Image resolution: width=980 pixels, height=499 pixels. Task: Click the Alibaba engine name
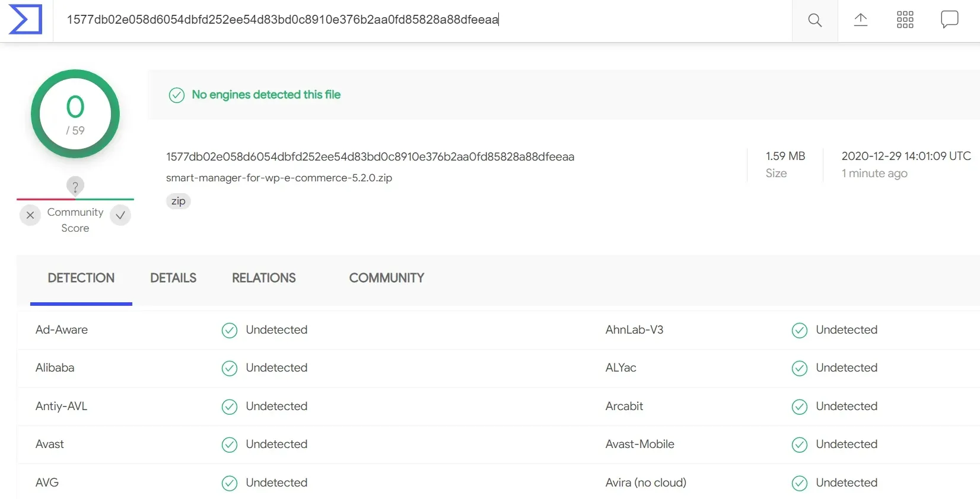click(55, 367)
